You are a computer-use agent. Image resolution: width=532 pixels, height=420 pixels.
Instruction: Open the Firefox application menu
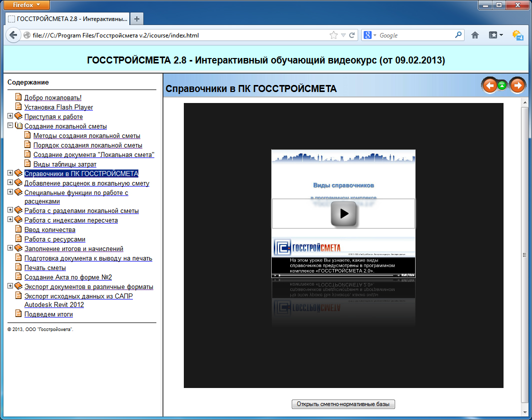26,5
